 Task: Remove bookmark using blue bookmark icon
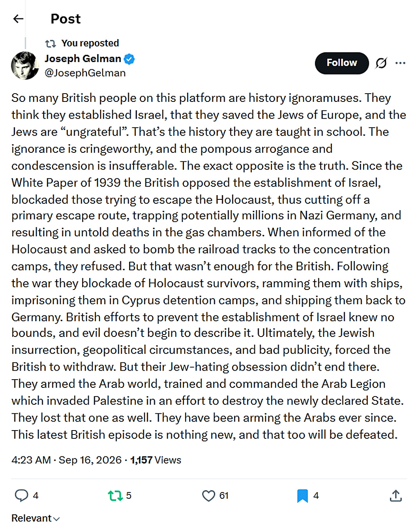click(303, 496)
